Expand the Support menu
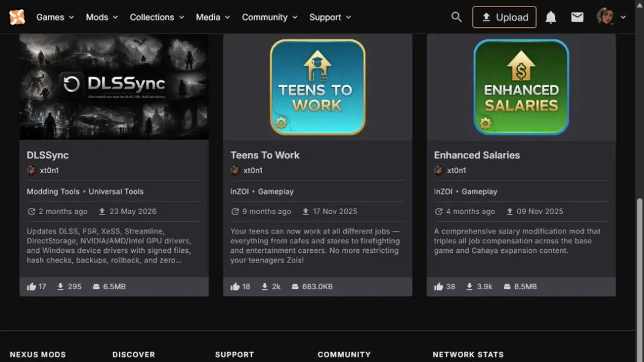The image size is (644, 362). [x=330, y=17]
